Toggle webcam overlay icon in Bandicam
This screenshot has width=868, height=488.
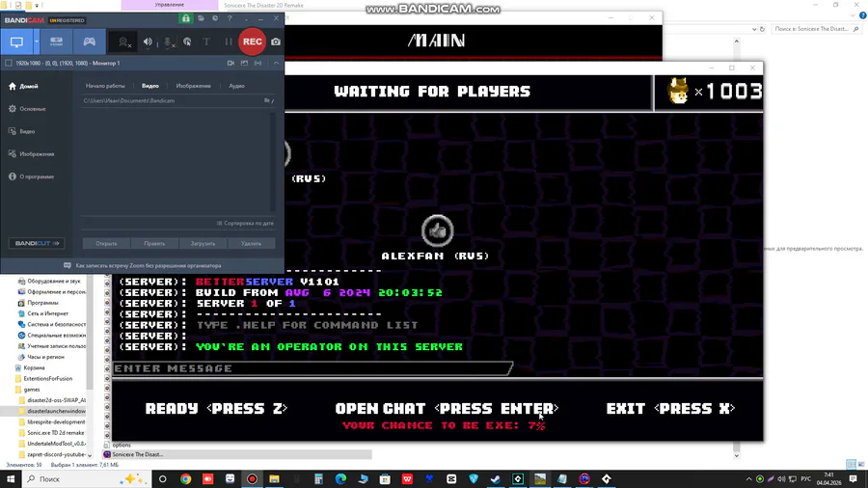click(124, 42)
